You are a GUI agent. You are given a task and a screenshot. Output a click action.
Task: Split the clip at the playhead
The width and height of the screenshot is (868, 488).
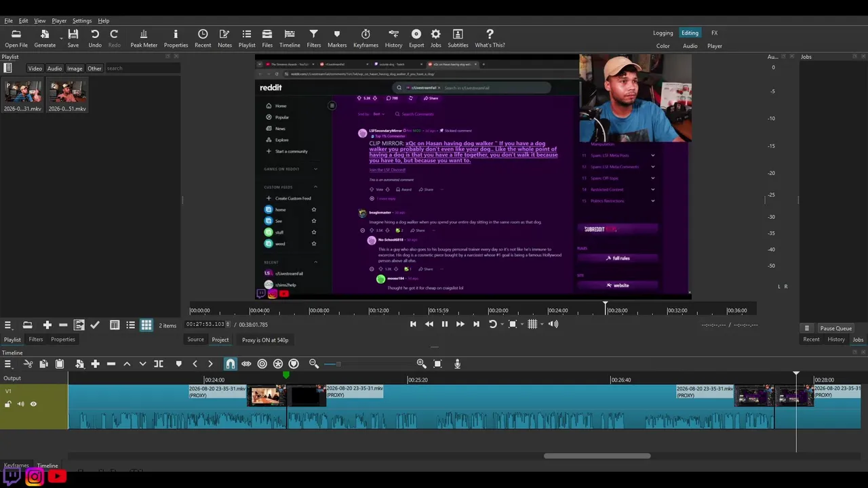(x=159, y=364)
